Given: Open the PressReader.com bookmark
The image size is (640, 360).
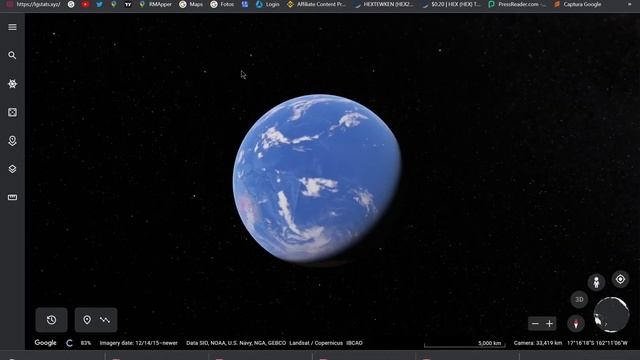Looking at the screenshot, I should (517, 4).
